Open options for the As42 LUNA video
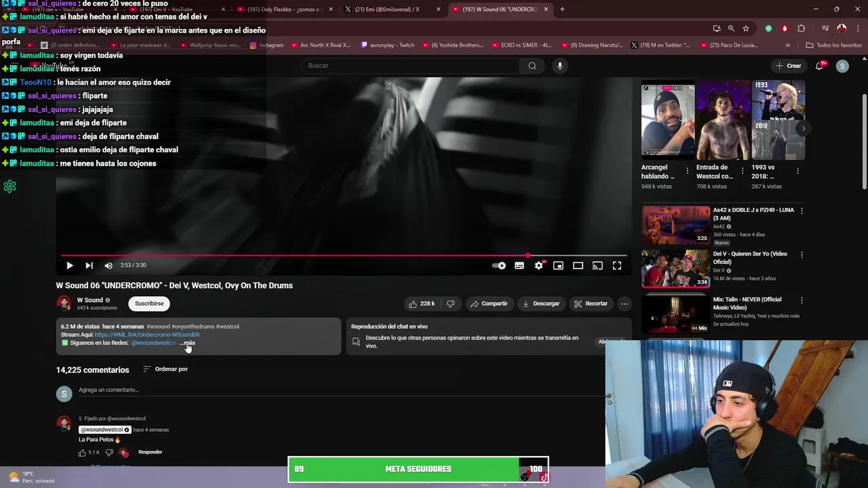The image size is (868, 488). click(802, 211)
